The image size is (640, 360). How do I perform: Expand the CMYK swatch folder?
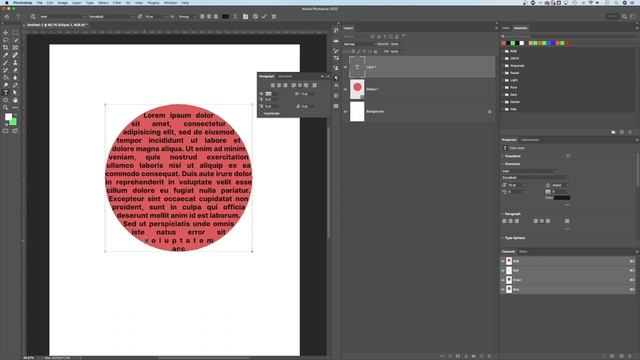[502, 59]
